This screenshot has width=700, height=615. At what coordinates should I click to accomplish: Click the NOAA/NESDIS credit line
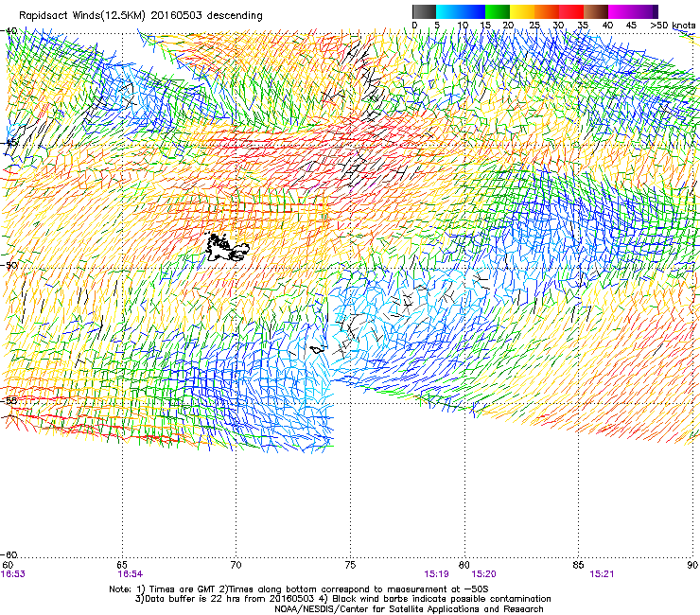click(409, 609)
